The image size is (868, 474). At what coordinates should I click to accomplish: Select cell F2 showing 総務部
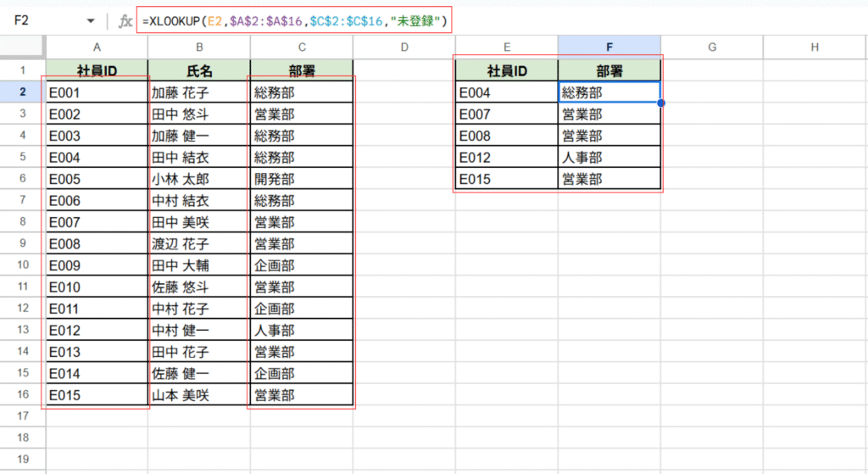click(609, 92)
